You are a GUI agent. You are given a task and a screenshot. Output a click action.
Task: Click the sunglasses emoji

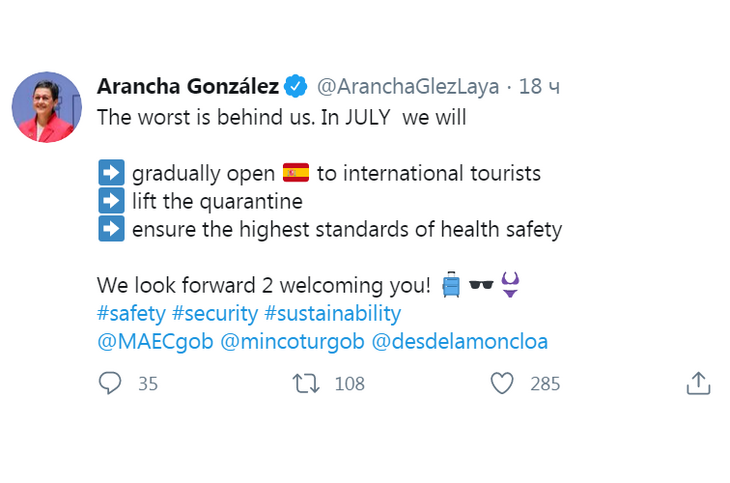click(481, 285)
